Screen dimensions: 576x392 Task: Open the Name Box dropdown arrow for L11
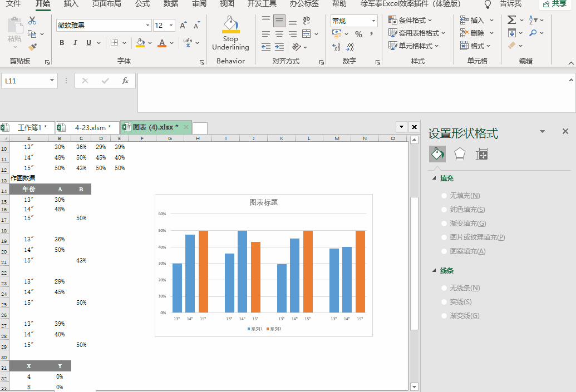click(x=52, y=81)
